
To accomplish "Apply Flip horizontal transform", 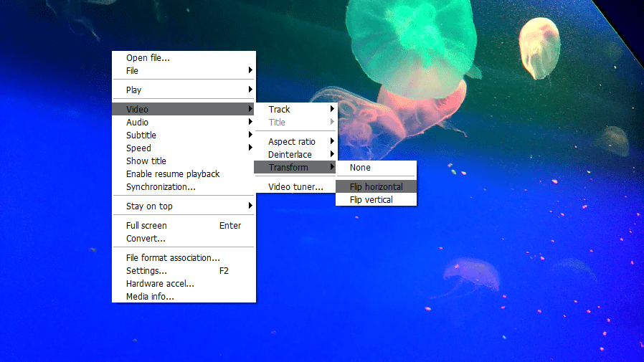I will [377, 187].
